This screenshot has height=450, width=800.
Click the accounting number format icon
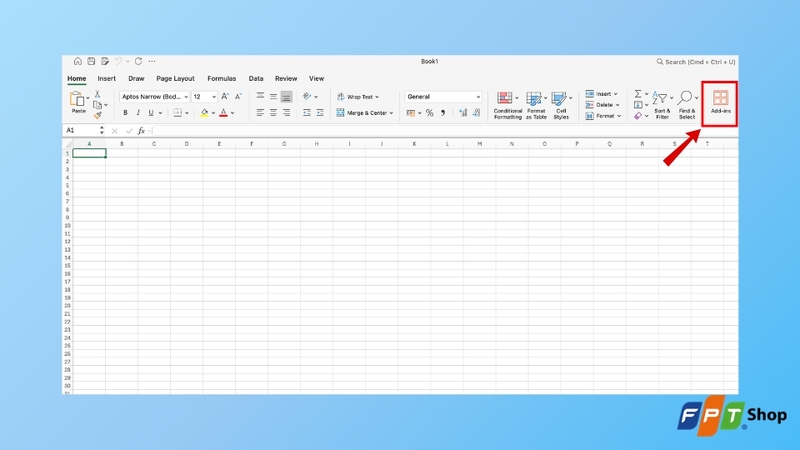point(411,113)
